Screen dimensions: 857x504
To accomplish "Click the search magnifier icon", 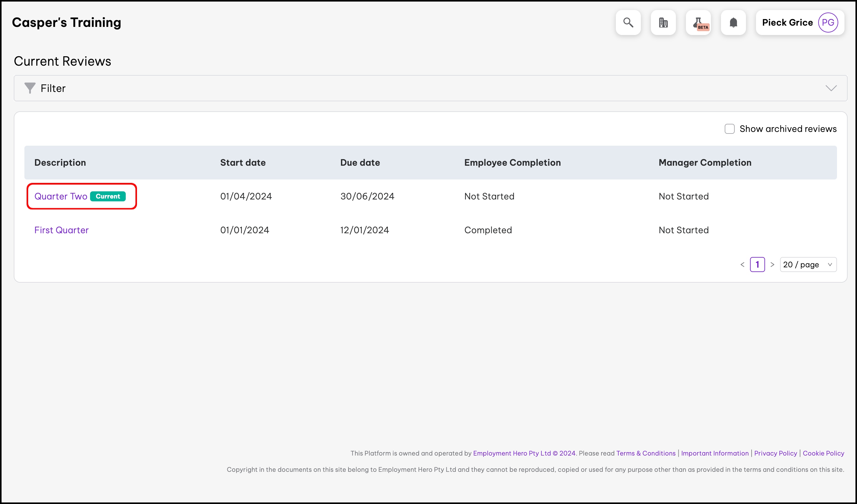I will 628,23.
